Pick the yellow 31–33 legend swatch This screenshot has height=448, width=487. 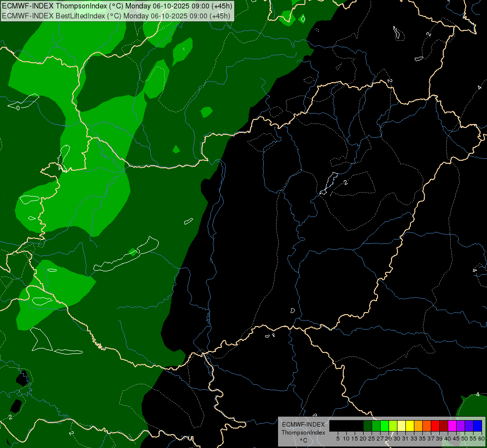point(410,426)
